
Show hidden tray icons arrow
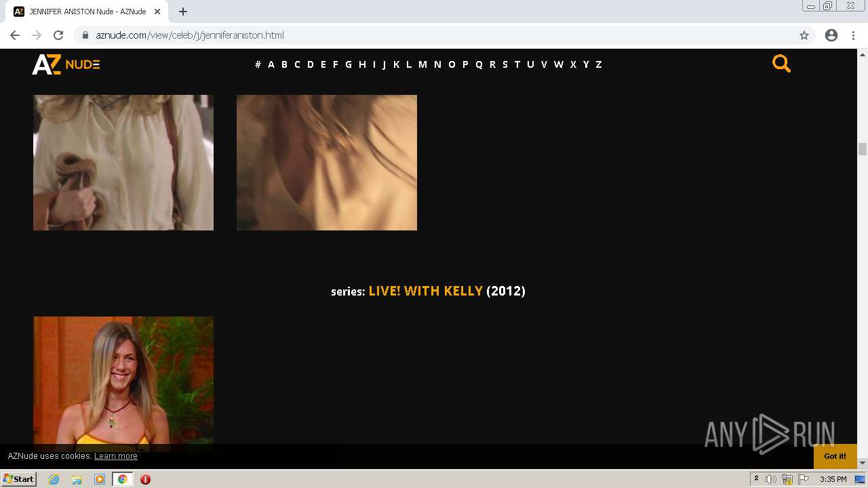756,479
